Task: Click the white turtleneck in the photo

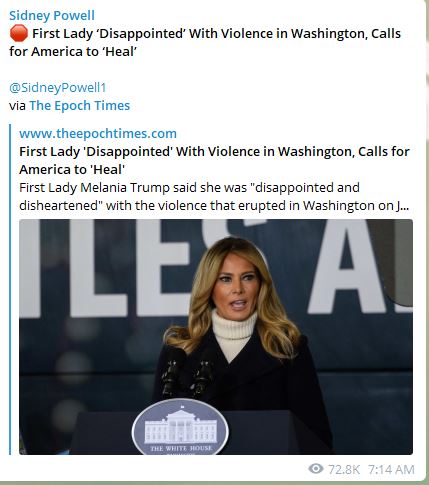Action: pyautogui.click(x=233, y=335)
